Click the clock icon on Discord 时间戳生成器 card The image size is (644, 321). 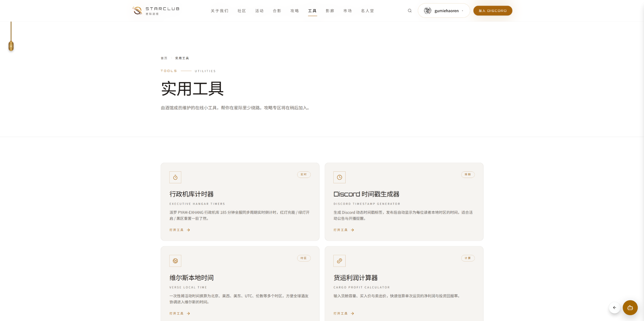339,177
